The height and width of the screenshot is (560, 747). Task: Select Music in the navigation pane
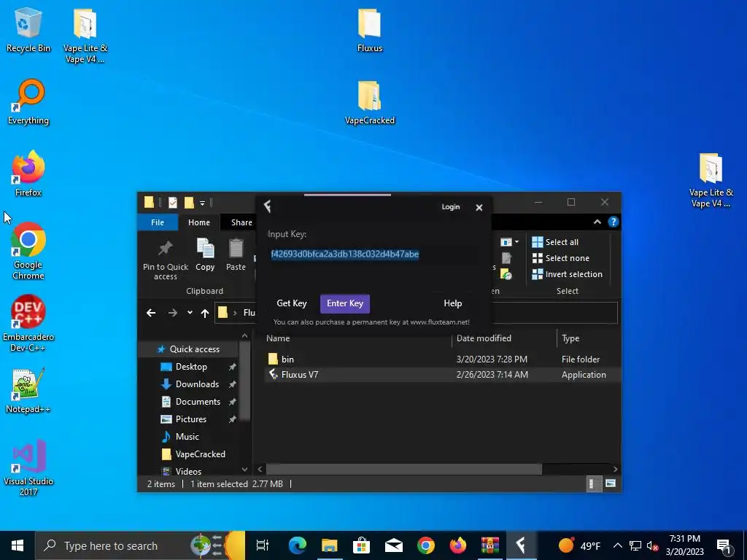pyautogui.click(x=187, y=437)
